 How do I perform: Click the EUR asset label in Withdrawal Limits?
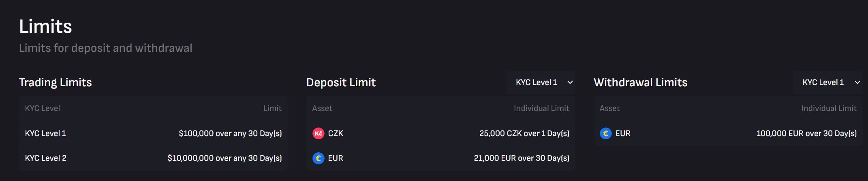pyautogui.click(x=623, y=133)
